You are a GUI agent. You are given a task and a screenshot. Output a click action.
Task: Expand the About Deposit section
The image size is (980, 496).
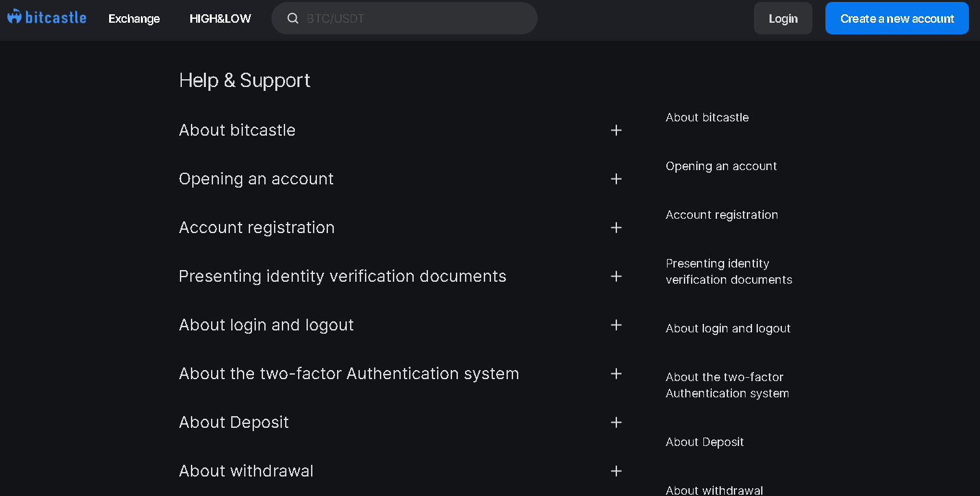click(616, 423)
